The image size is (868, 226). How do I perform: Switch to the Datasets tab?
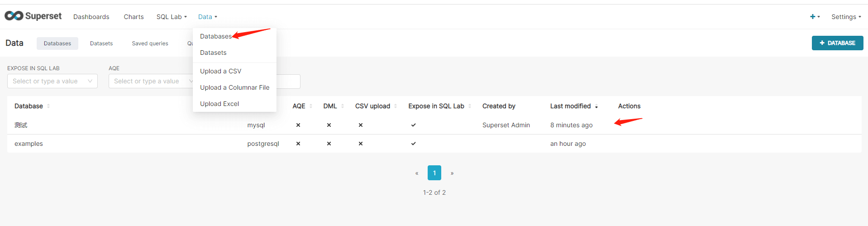(101, 43)
